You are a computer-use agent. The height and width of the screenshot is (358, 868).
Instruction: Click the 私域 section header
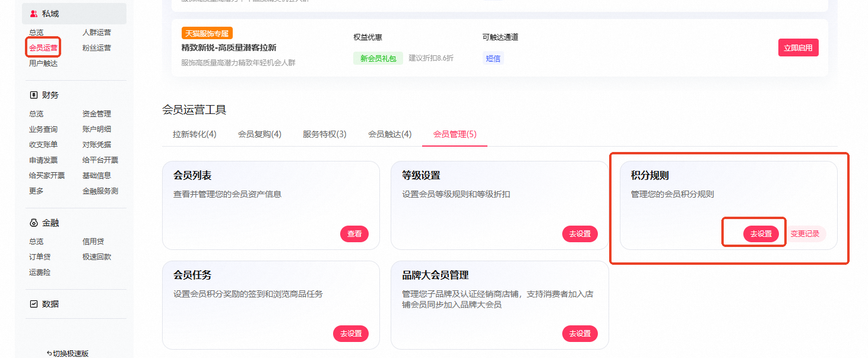[x=74, y=14]
